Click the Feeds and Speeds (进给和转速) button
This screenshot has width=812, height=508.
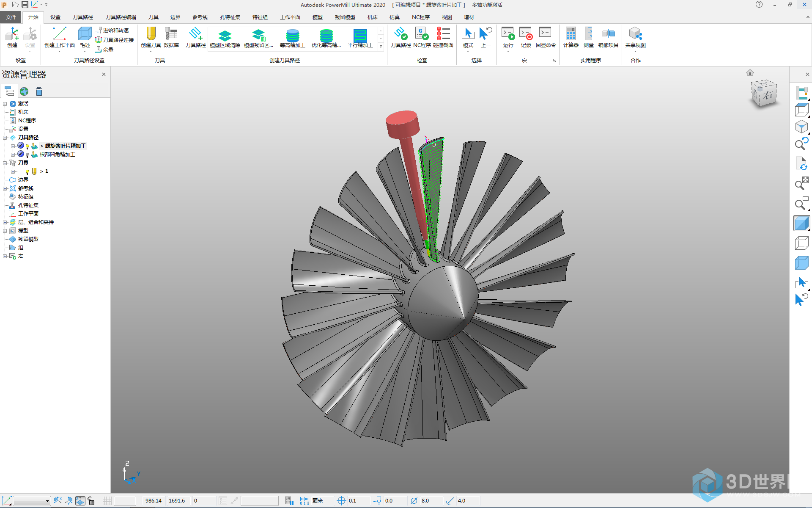[112, 30]
